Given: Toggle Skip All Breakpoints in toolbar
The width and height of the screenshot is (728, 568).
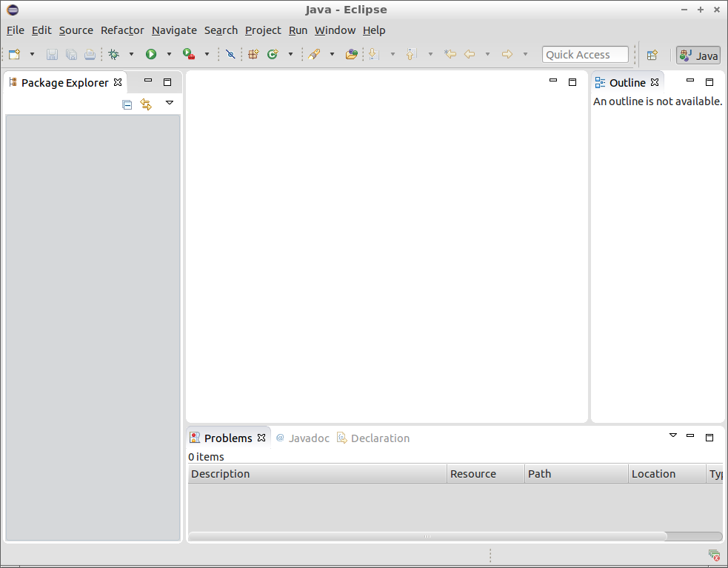Looking at the screenshot, I should (x=230, y=54).
